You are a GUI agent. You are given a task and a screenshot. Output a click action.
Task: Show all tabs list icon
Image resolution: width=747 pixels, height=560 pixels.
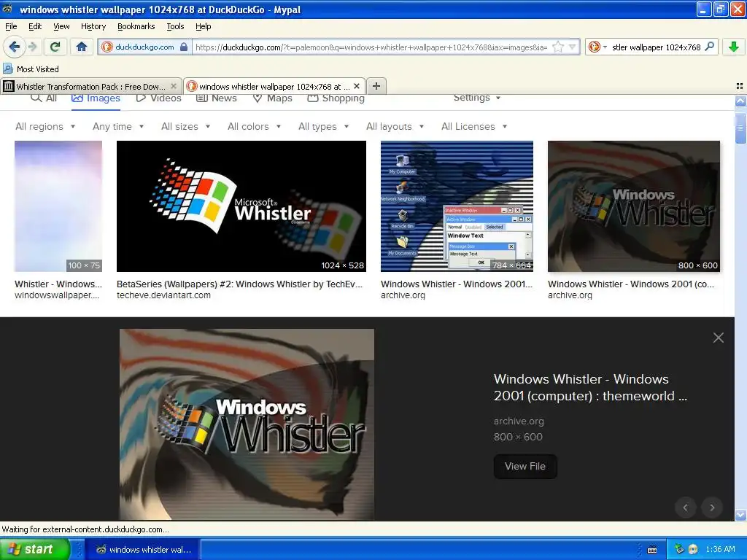pyautogui.click(x=740, y=86)
